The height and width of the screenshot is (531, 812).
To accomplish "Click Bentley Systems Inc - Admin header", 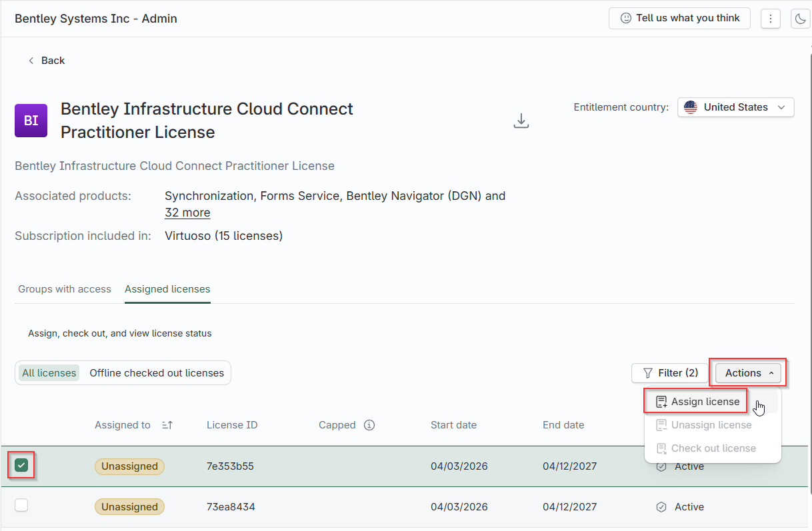I will [96, 19].
